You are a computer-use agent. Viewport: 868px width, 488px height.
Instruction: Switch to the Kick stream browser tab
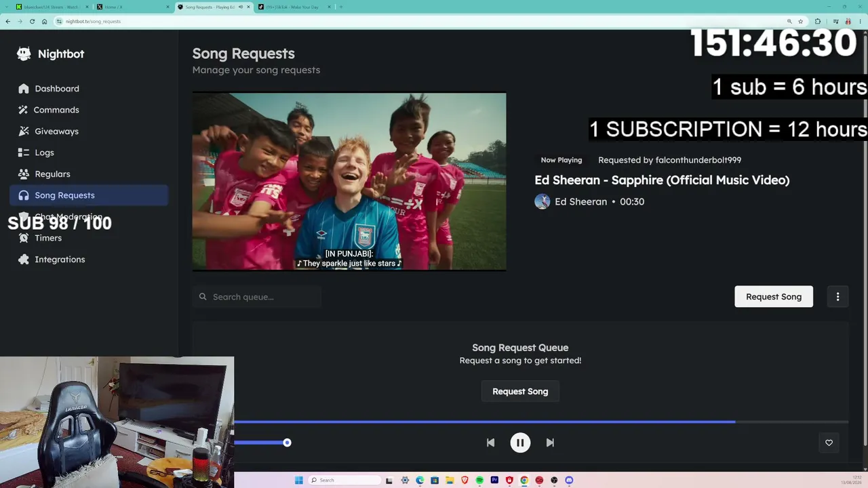pyautogui.click(x=52, y=7)
